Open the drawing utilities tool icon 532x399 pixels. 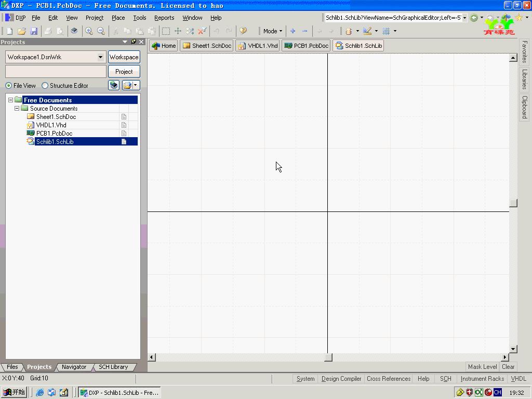pyautogui.click(x=367, y=31)
